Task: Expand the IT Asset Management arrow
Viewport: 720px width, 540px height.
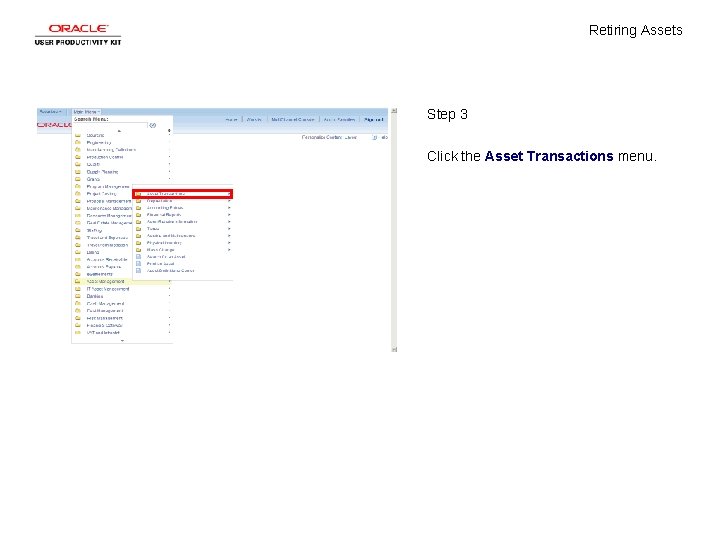Action: tap(169, 289)
